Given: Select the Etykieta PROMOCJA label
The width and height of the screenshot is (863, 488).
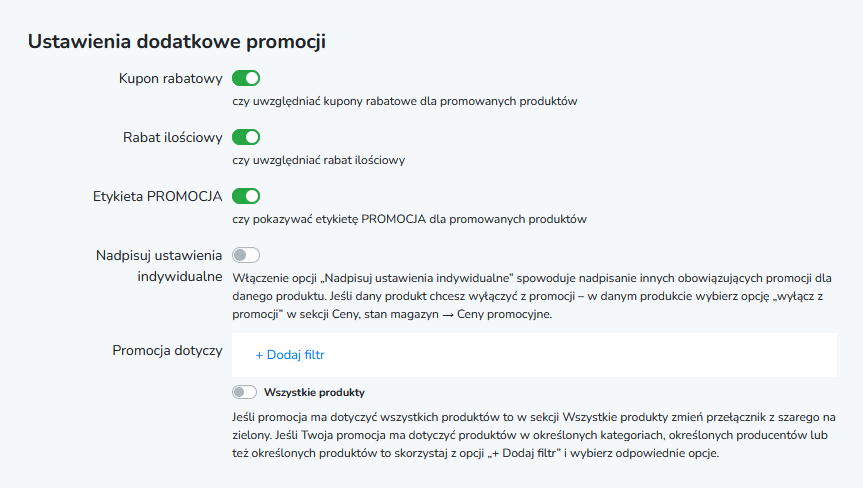Looking at the screenshot, I should coord(157,196).
